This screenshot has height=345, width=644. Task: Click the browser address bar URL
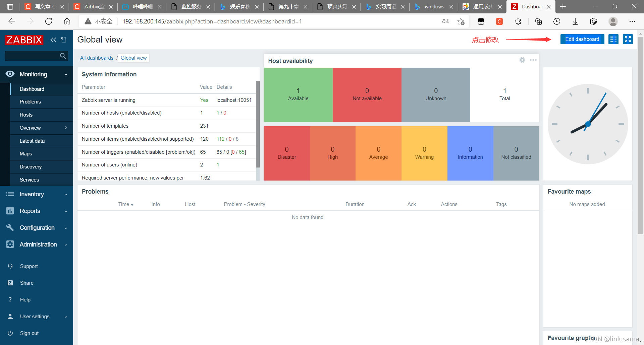[212, 21]
